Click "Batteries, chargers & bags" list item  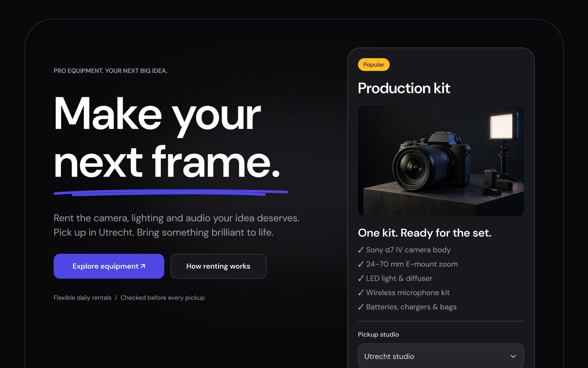[407, 307]
